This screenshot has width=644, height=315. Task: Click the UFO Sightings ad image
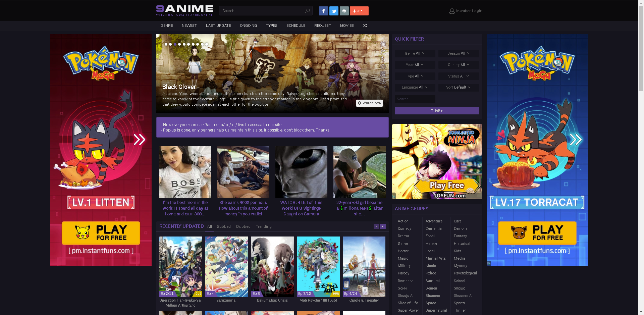click(301, 172)
